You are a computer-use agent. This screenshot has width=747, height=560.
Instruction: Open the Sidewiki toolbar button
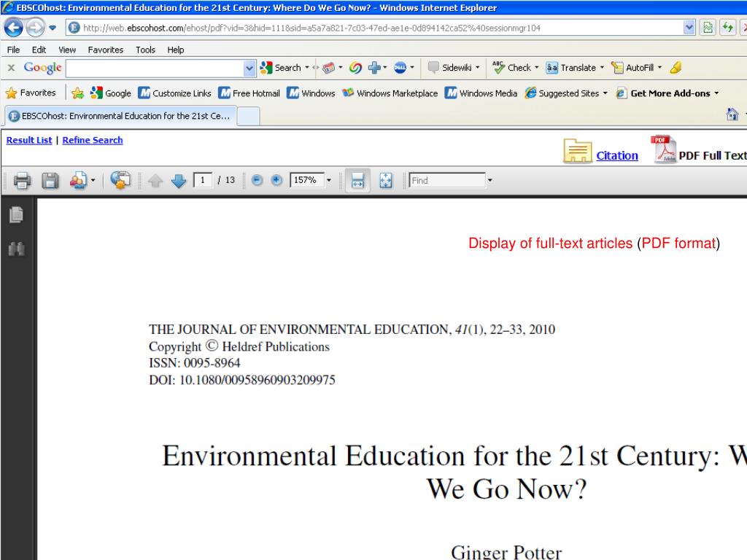pyautogui.click(x=453, y=68)
